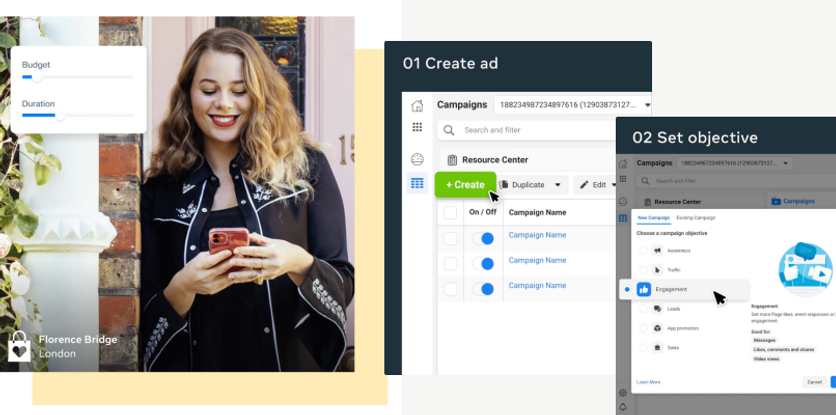Click the Video views tag
Viewport: 836px width, 415px height.
(x=767, y=360)
